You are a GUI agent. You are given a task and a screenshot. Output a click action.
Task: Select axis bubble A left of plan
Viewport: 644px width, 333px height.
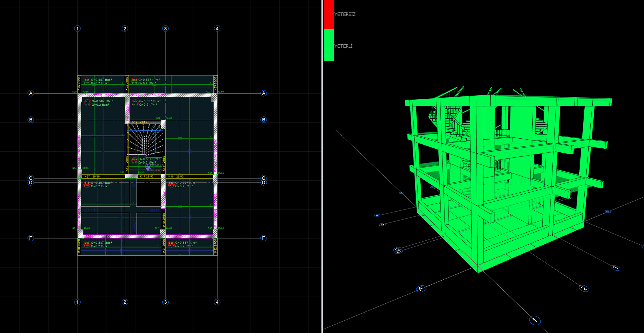(x=31, y=93)
